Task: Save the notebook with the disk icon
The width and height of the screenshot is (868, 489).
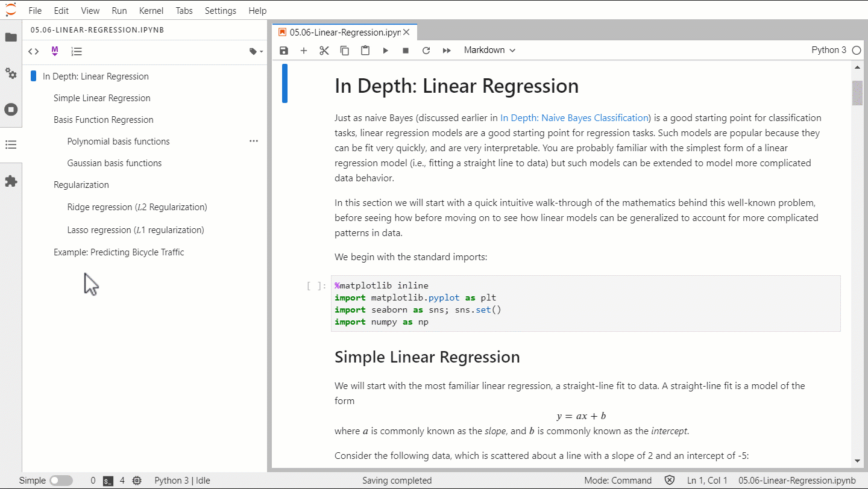Action: 284,51
